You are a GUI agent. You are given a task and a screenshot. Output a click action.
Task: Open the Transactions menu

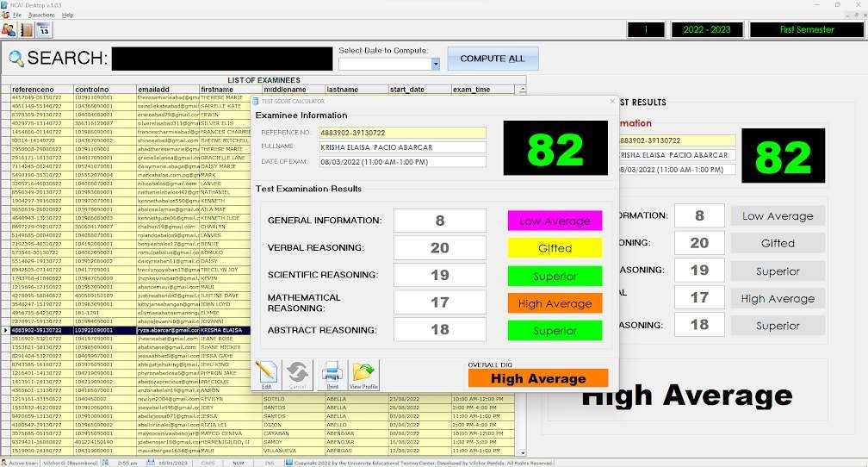[41, 16]
